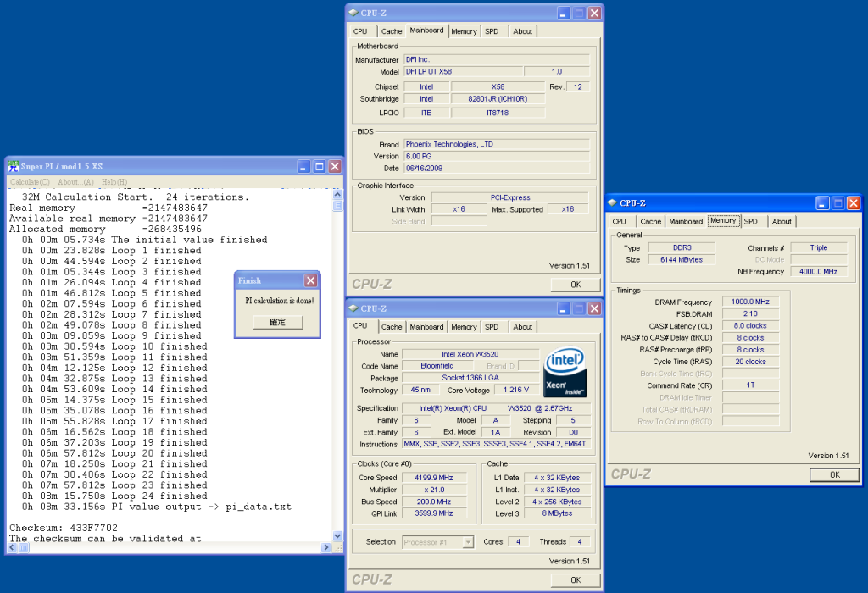This screenshot has width=868, height=593.
Task: Click the QPI Link 3599.9 MHz value
Action: click(x=435, y=513)
